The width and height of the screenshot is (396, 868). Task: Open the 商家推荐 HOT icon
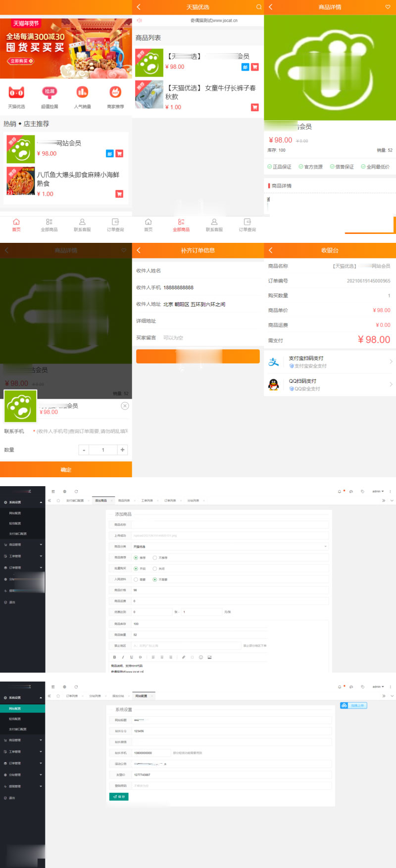pyautogui.click(x=115, y=92)
